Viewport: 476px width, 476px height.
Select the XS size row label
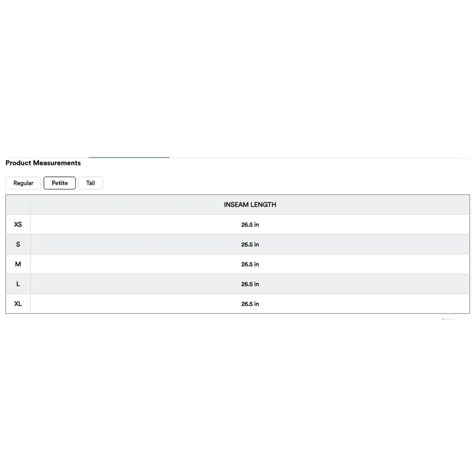pos(18,225)
